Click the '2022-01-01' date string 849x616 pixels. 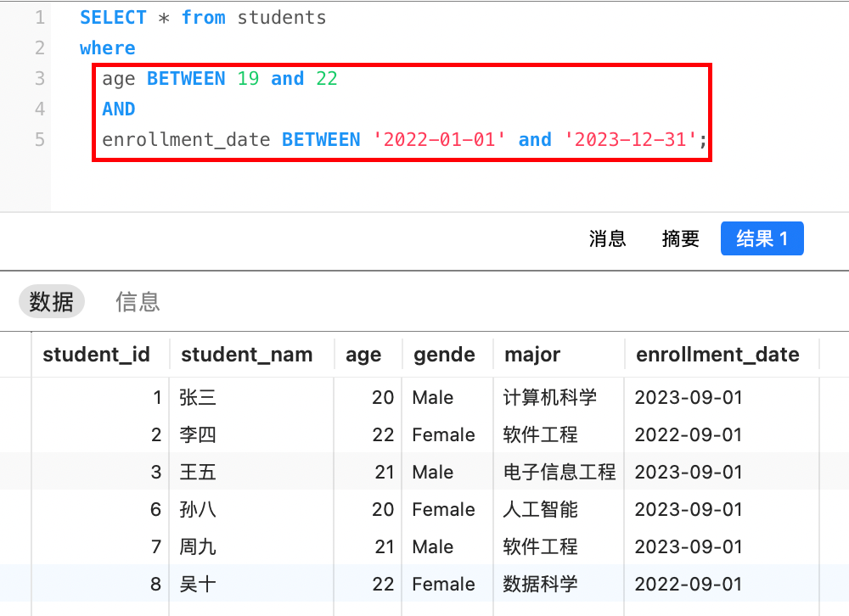coord(439,140)
